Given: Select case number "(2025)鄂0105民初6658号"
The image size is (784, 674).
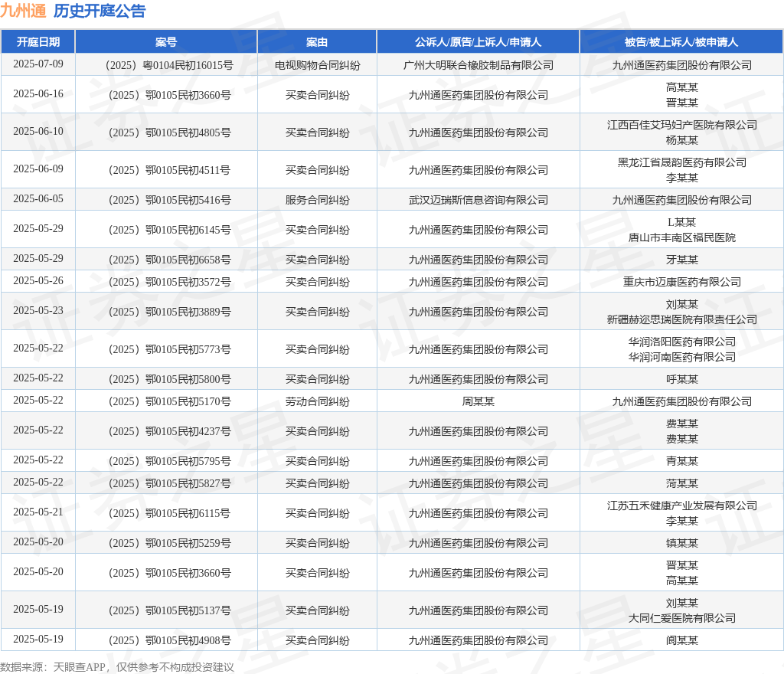Looking at the screenshot, I should tap(169, 260).
